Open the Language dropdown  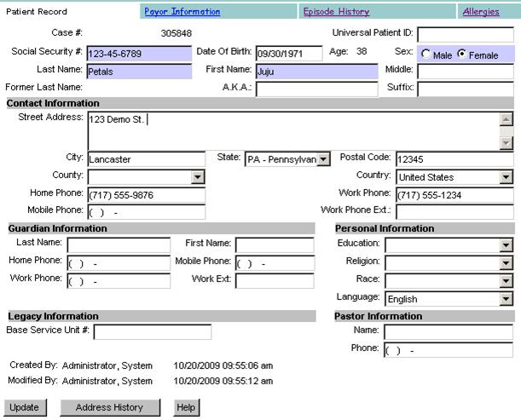pyautogui.click(x=507, y=299)
